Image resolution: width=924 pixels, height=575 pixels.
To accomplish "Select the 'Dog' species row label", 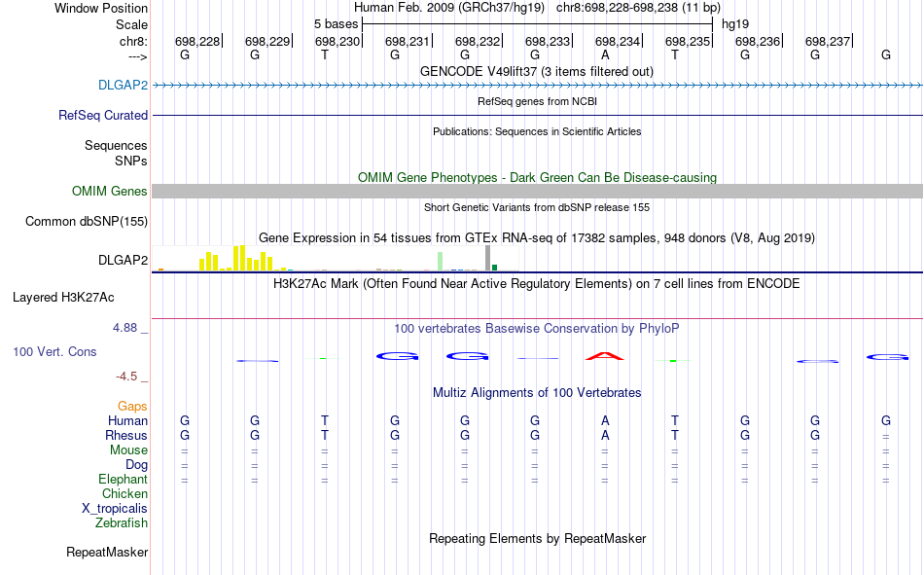I will pyautogui.click(x=136, y=465).
